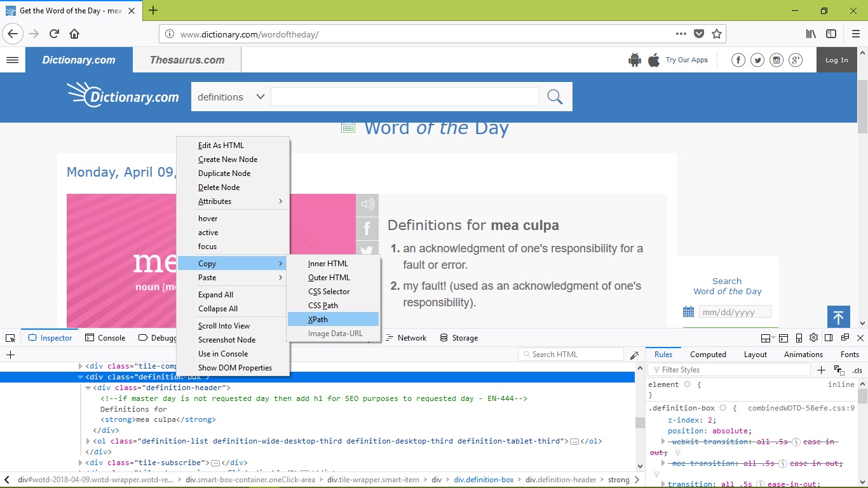
Task: Open the page actions three-dot menu
Action: [681, 34]
